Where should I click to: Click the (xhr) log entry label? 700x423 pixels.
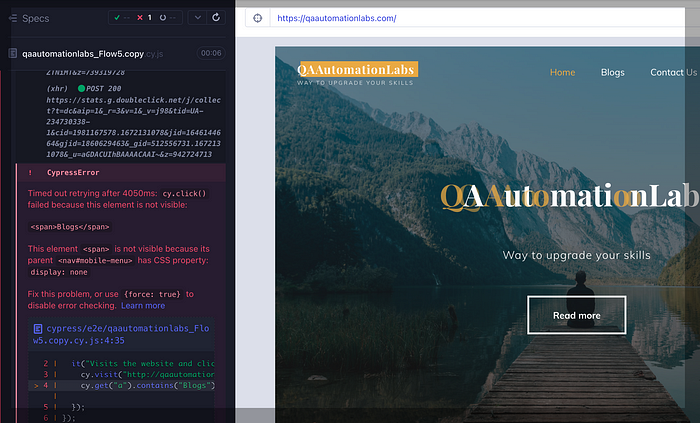pyautogui.click(x=57, y=88)
